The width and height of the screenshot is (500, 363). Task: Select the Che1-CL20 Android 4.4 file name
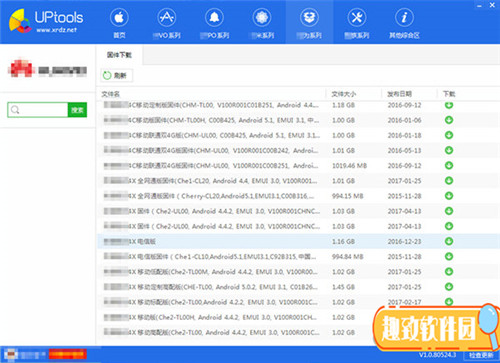[x=210, y=181]
